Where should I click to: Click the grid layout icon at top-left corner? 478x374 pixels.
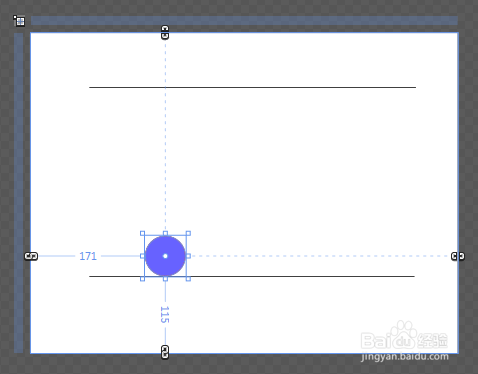tap(19, 21)
